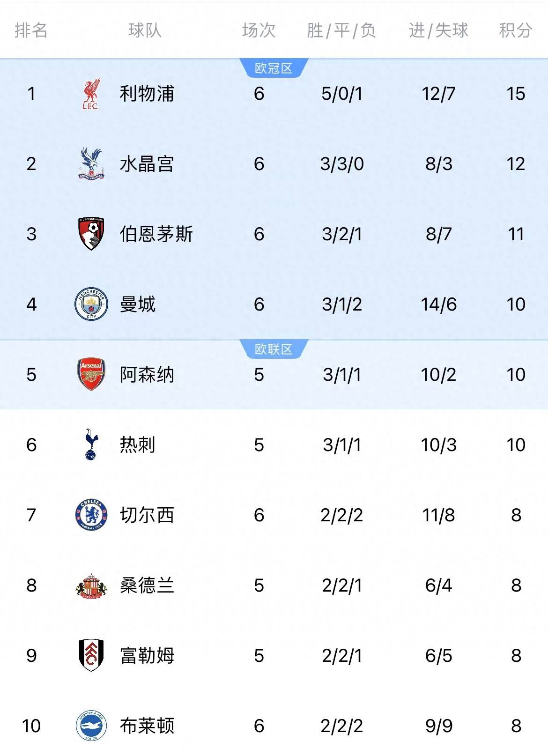
Task: Click the 排名 column header
Action: tap(31, 30)
